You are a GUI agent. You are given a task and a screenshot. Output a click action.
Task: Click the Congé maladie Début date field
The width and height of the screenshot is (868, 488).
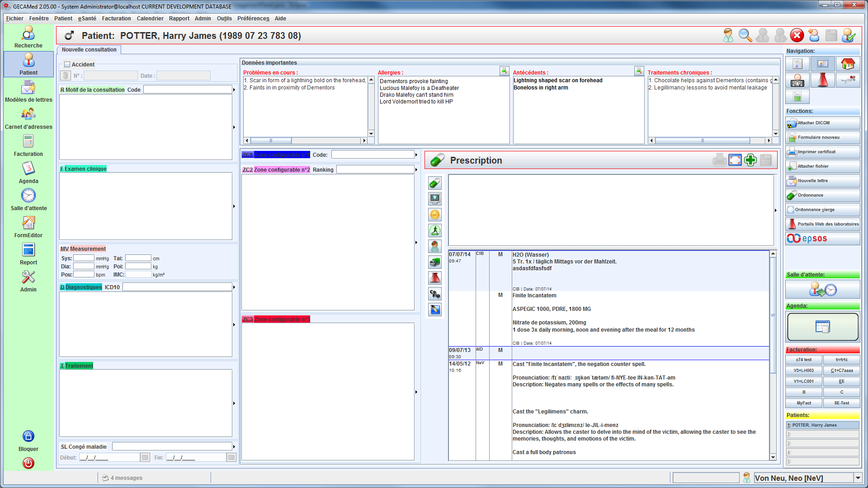[108, 458]
